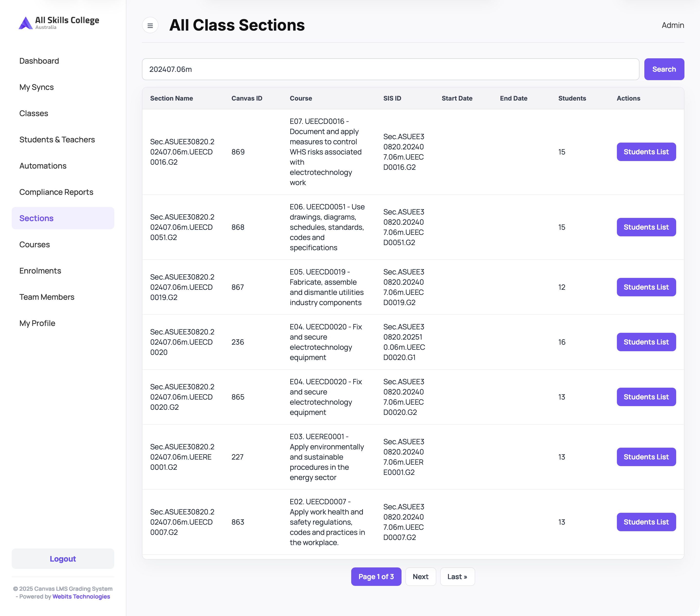Click the Logout button
This screenshot has width=700, height=616.
[63, 559]
